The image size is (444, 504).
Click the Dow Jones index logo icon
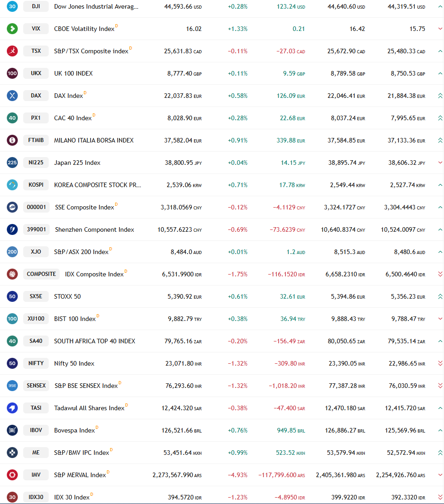click(x=12, y=6)
